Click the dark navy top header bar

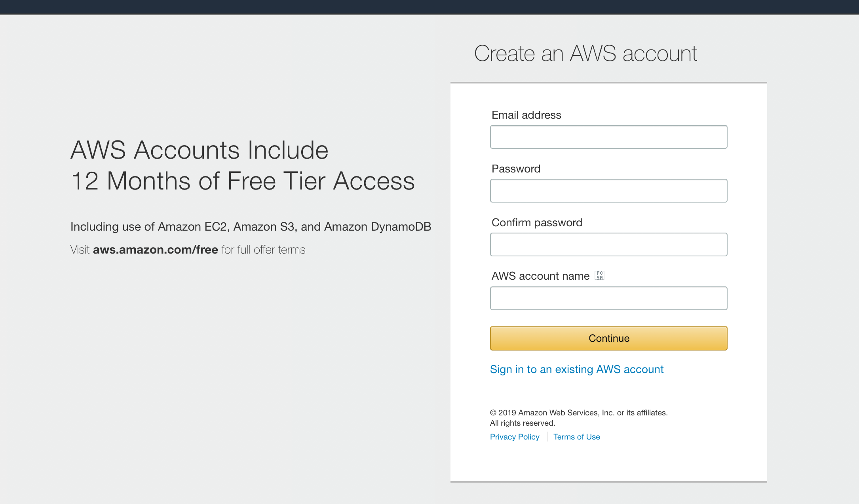[x=429, y=7]
